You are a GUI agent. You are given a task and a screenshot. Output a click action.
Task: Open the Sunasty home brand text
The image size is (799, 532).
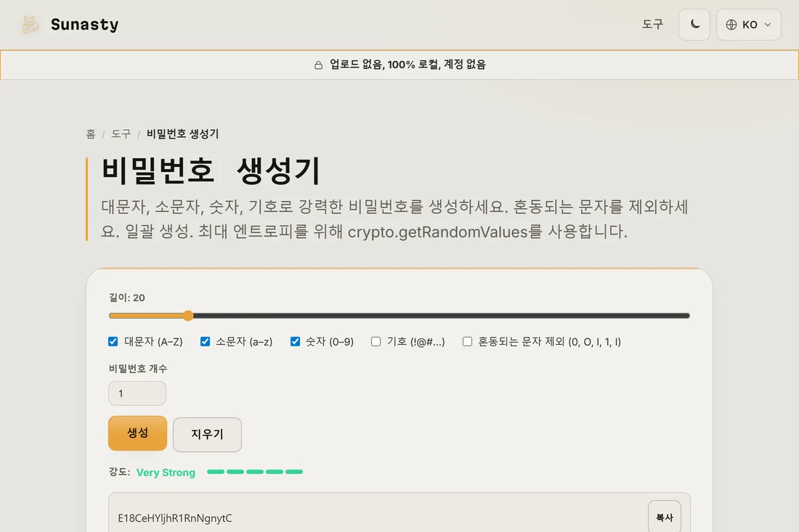click(x=84, y=25)
